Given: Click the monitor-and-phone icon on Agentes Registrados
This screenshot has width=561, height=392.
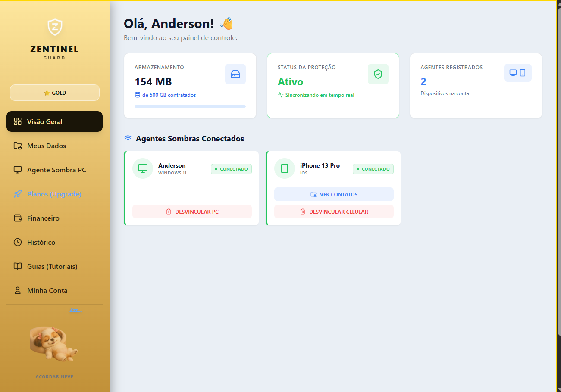Looking at the screenshot, I should 517,72.
